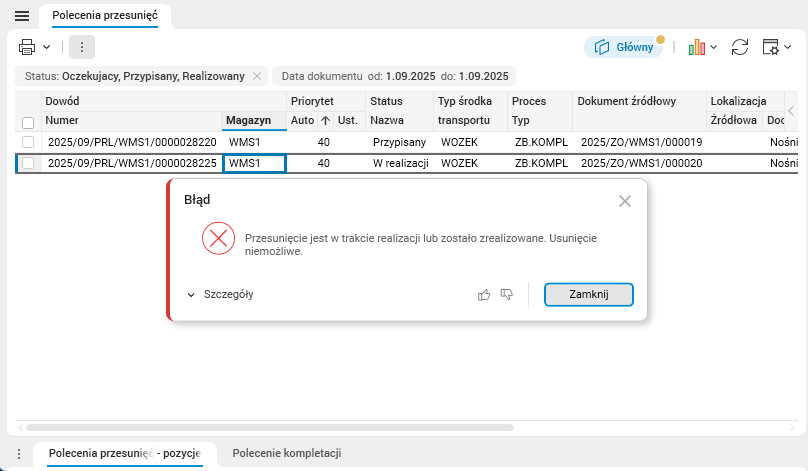Open dropdown arrow next to chart icon
The image size is (808, 471).
[714, 47]
